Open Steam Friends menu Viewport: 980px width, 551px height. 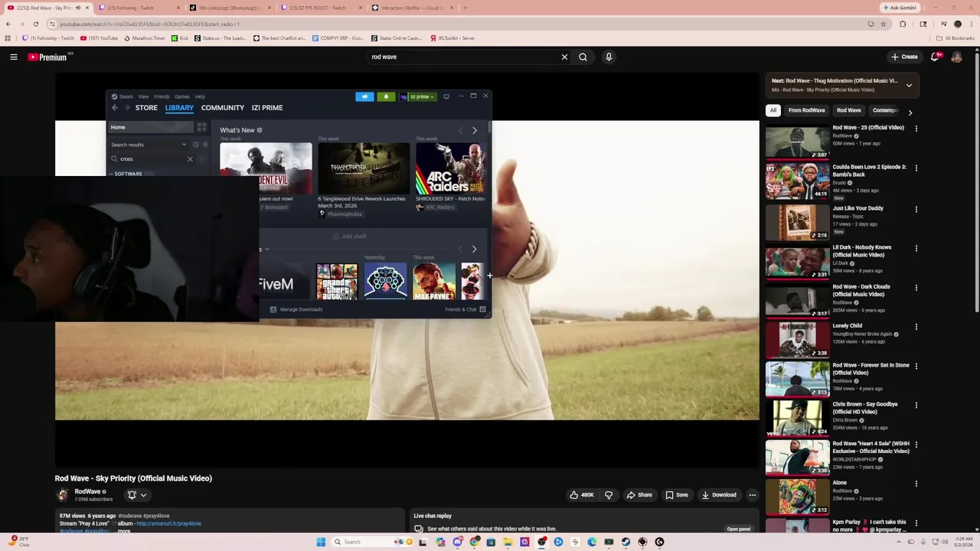(x=162, y=96)
